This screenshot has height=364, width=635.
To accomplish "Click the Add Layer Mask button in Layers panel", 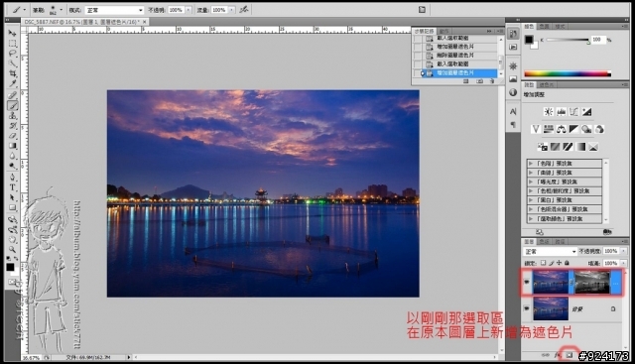I will 569,355.
